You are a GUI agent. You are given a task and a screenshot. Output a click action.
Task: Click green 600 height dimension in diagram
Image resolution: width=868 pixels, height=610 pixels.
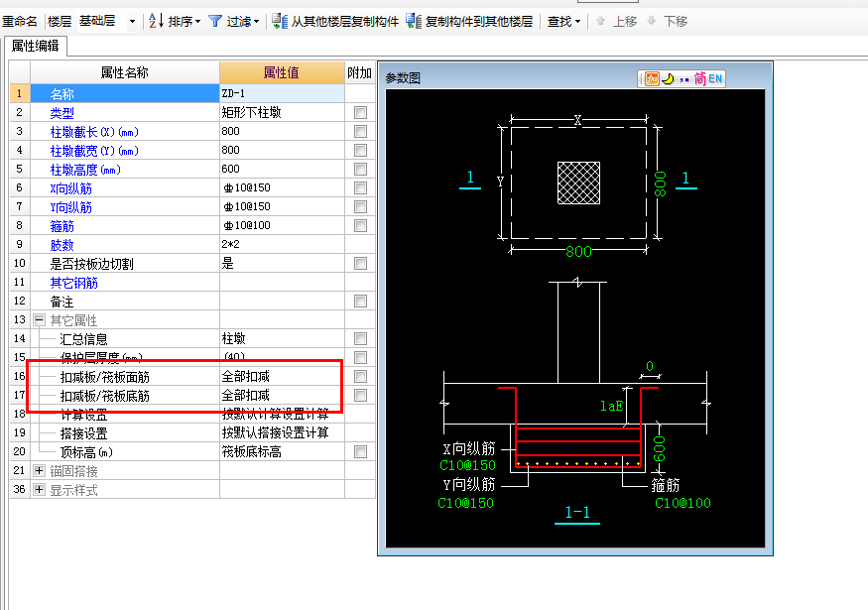660,449
